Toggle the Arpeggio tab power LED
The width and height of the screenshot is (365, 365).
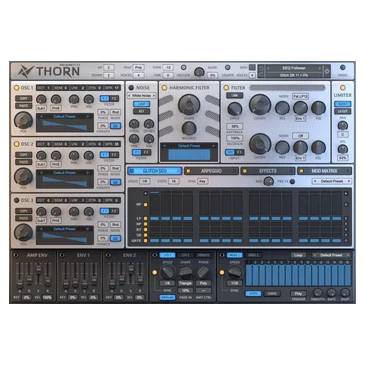point(188,171)
